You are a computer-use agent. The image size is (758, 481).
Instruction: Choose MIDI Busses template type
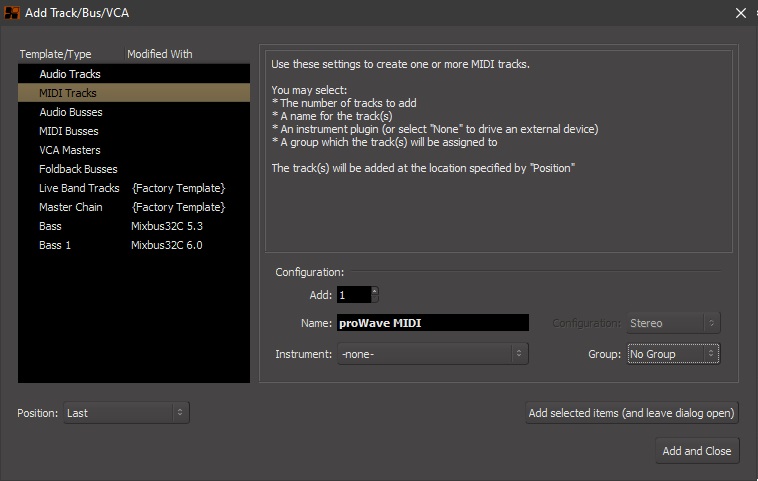134,131
